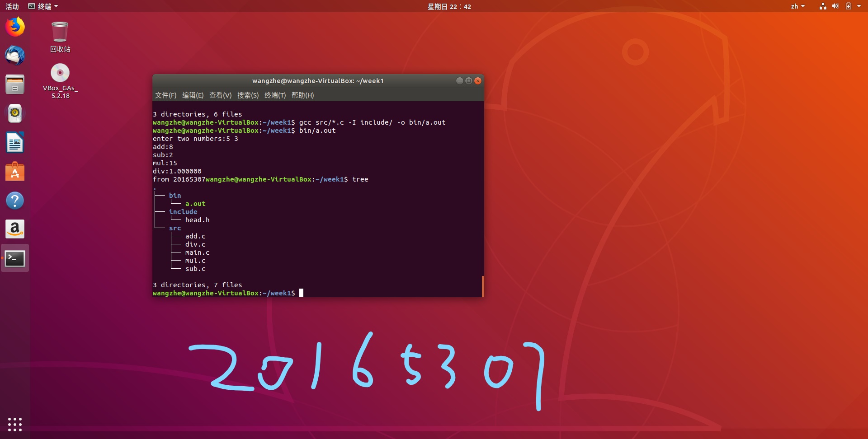Launch Thunderbird mail from the dock
This screenshot has width=868, height=439.
(15, 56)
